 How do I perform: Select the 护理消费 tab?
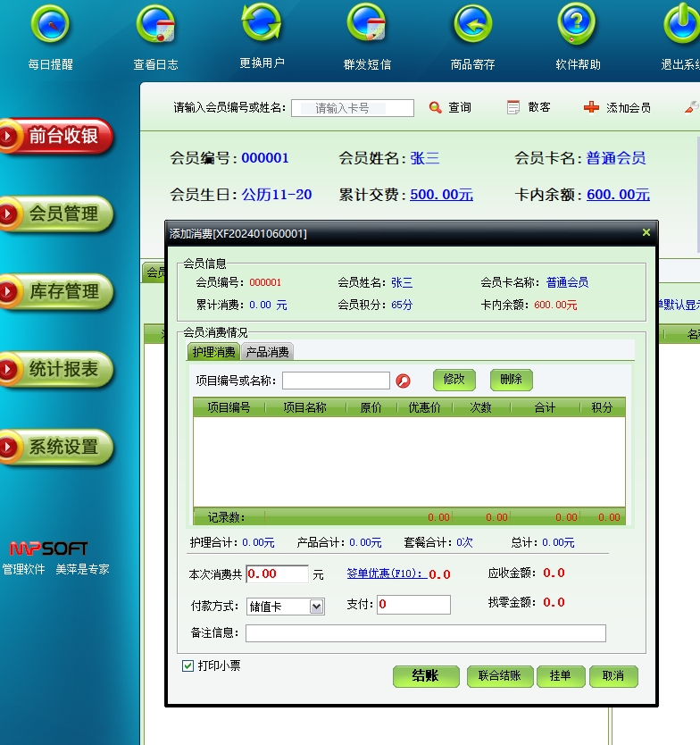click(214, 352)
